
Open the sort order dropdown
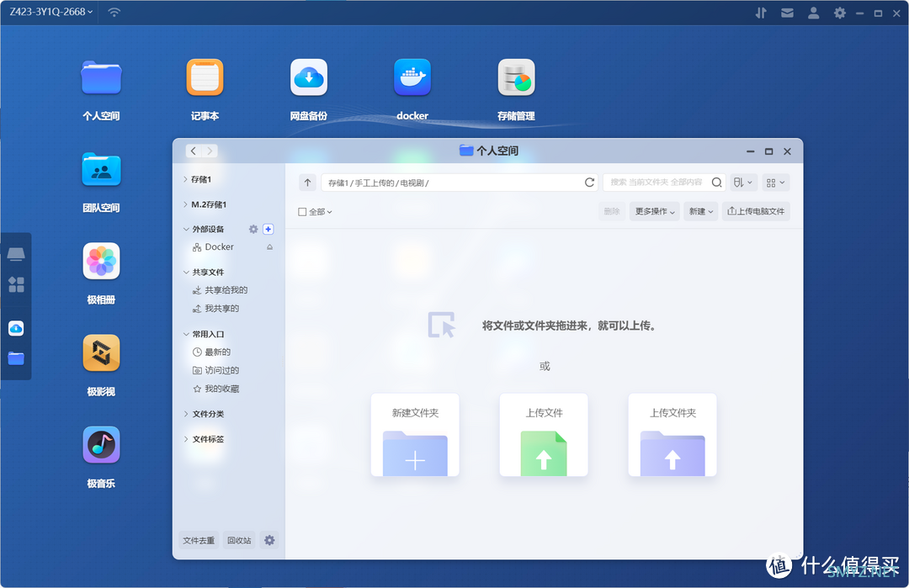click(743, 183)
